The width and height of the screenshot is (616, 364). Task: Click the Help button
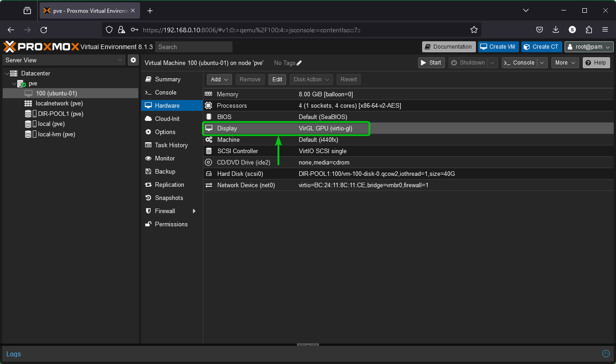[x=596, y=63]
